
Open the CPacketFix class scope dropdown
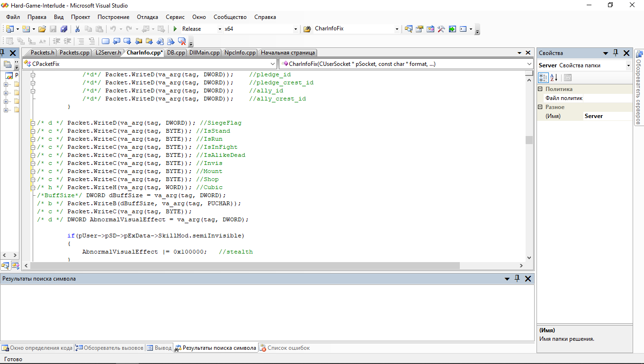pos(273,64)
